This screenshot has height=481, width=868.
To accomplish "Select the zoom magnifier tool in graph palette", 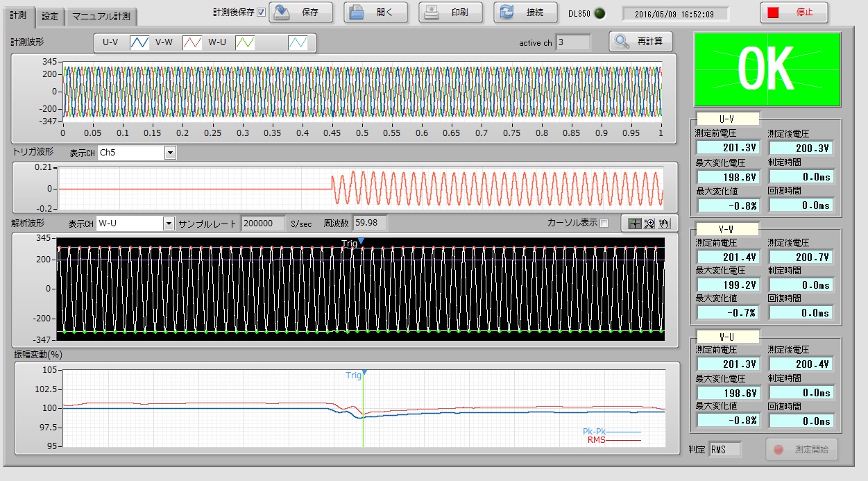I will pos(649,223).
